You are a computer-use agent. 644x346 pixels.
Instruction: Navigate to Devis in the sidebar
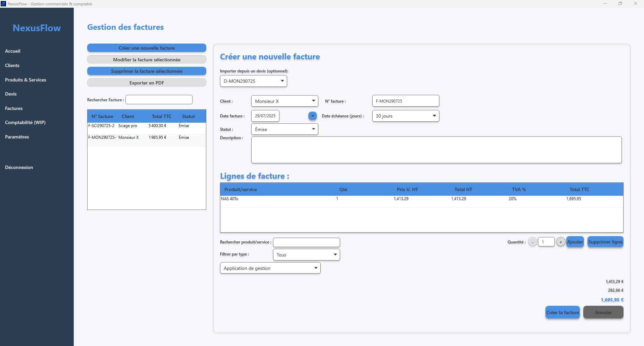click(11, 94)
